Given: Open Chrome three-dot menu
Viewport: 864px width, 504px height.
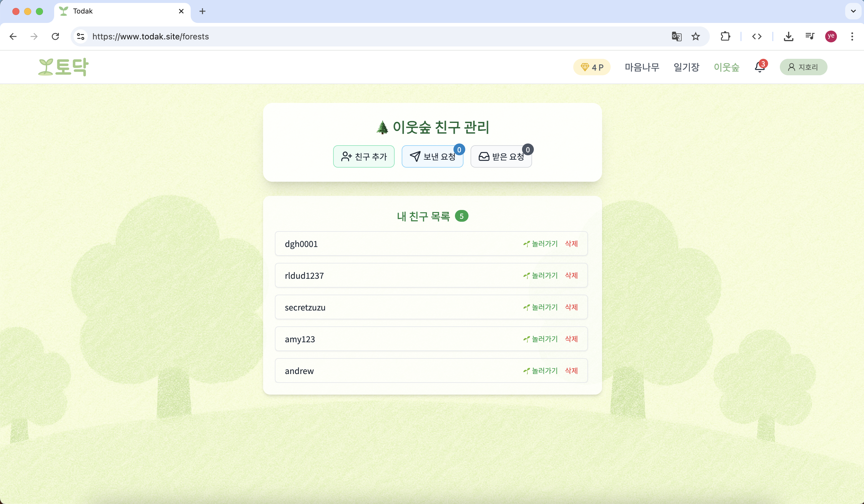Looking at the screenshot, I should coord(852,36).
